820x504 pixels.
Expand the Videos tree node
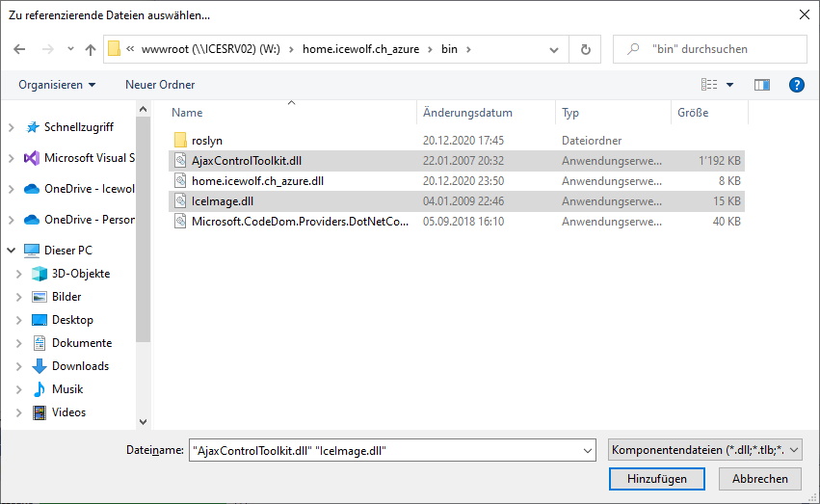coord(19,412)
